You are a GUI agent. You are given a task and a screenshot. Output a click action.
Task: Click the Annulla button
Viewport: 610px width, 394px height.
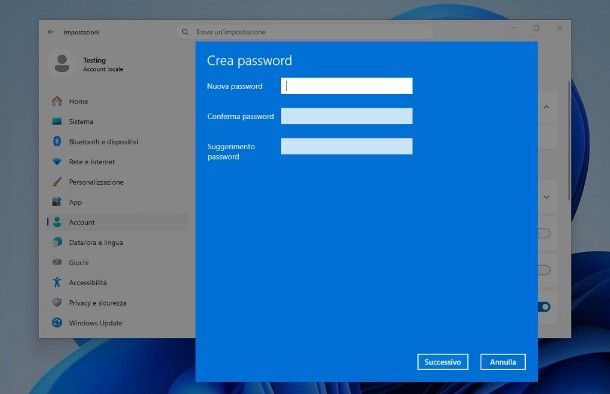coord(503,362)
